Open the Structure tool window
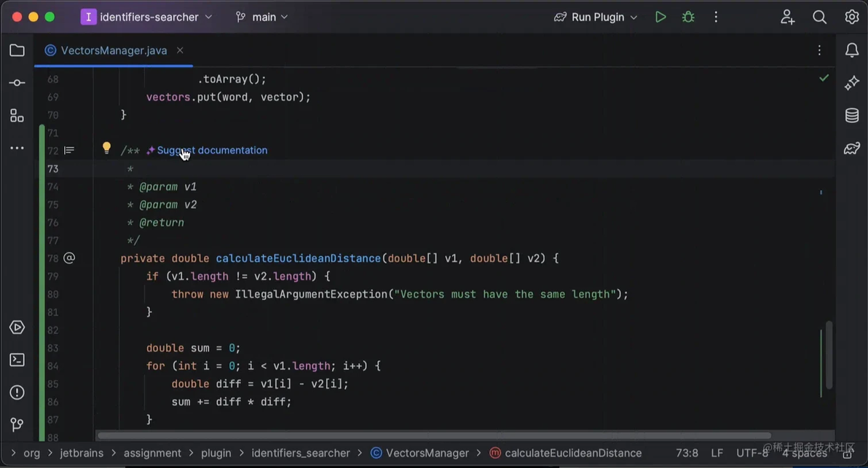Image resolution: width=868 pixels, height=468 pixels. (x=17, y=116)
